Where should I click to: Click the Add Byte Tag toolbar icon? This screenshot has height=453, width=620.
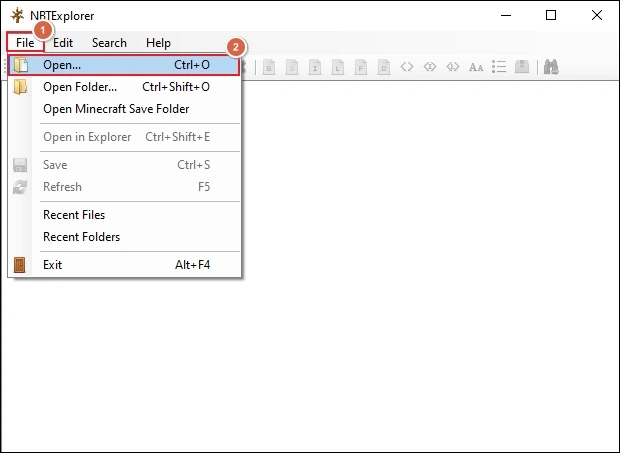269,67
